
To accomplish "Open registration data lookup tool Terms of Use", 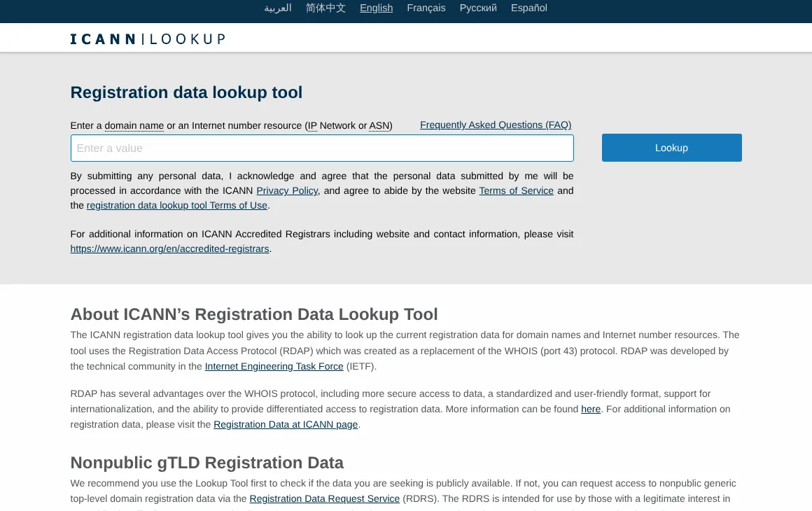I will [x=177, y=205].
